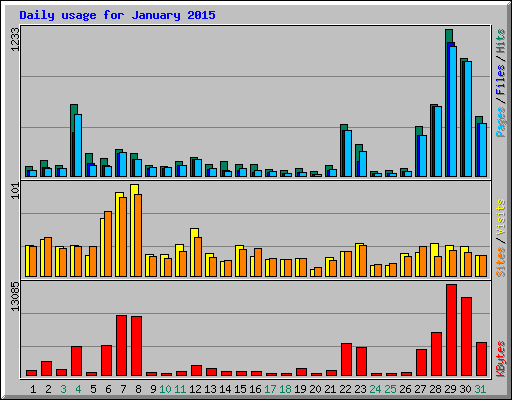Click the "KBytes" legend label

point(500,359)
